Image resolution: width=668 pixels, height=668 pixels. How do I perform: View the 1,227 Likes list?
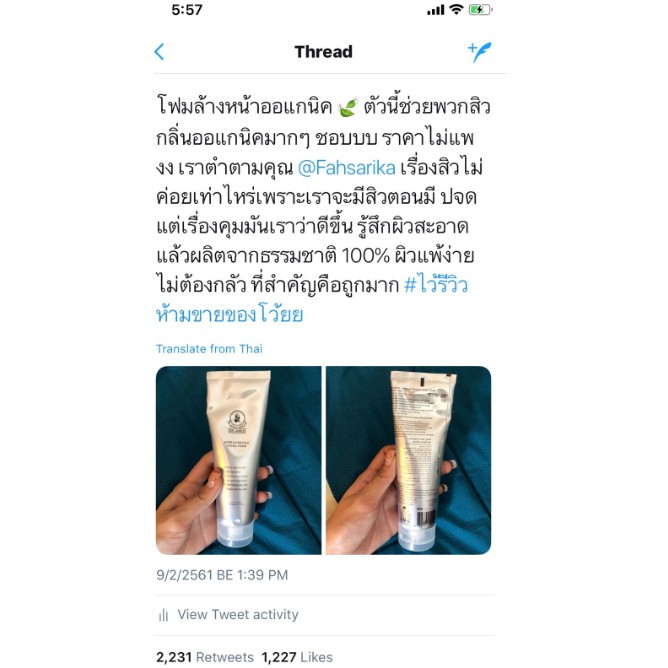click(297, 657)
